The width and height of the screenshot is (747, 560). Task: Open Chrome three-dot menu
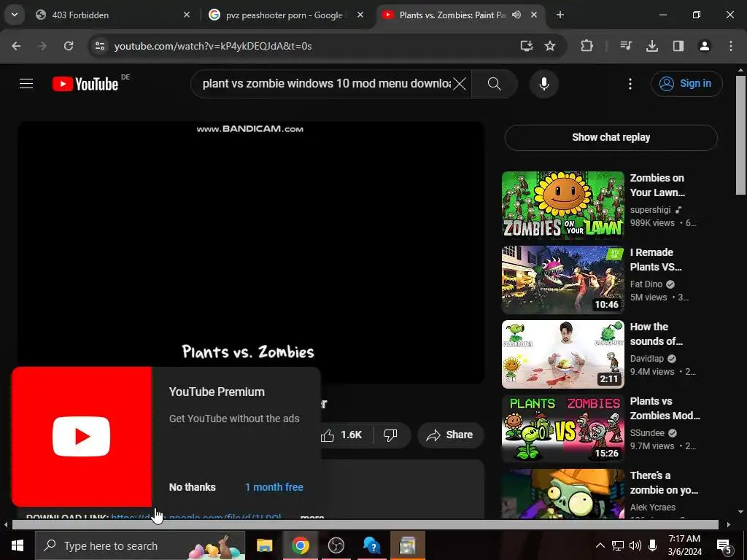click(731, 46)
